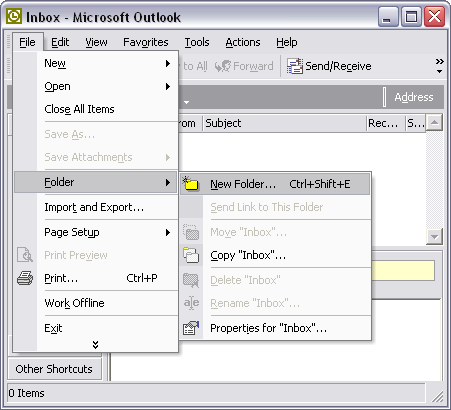This screenshot has height=410, width=451.
Task: Expand the Page Setup submenu
Action: (x=168, y=232)
